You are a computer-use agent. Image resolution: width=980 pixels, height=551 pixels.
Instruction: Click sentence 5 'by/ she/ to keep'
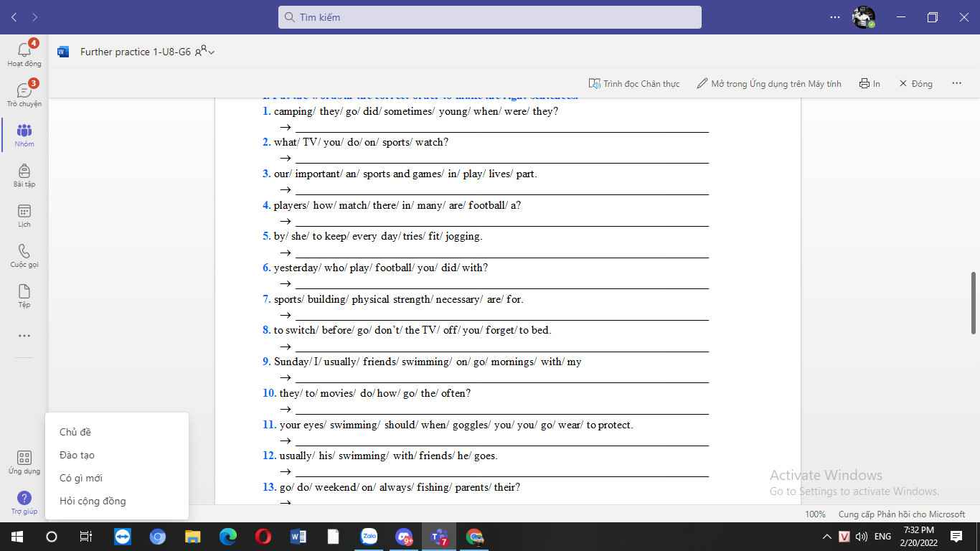(310, 236)
